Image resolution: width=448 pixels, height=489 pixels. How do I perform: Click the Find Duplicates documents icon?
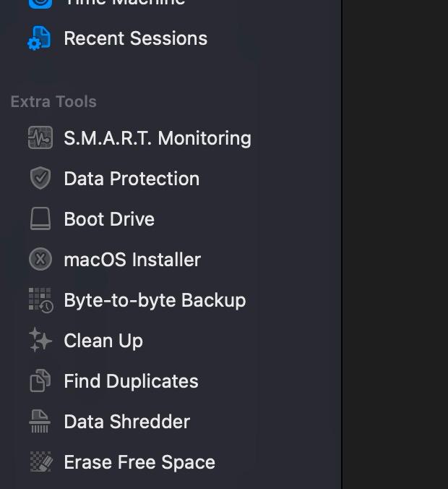tap(40, 381)
